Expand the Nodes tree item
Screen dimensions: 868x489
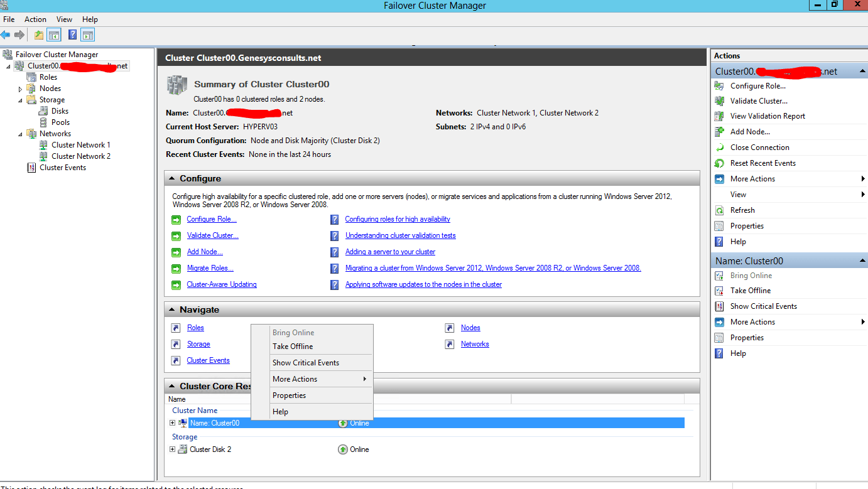20,89
